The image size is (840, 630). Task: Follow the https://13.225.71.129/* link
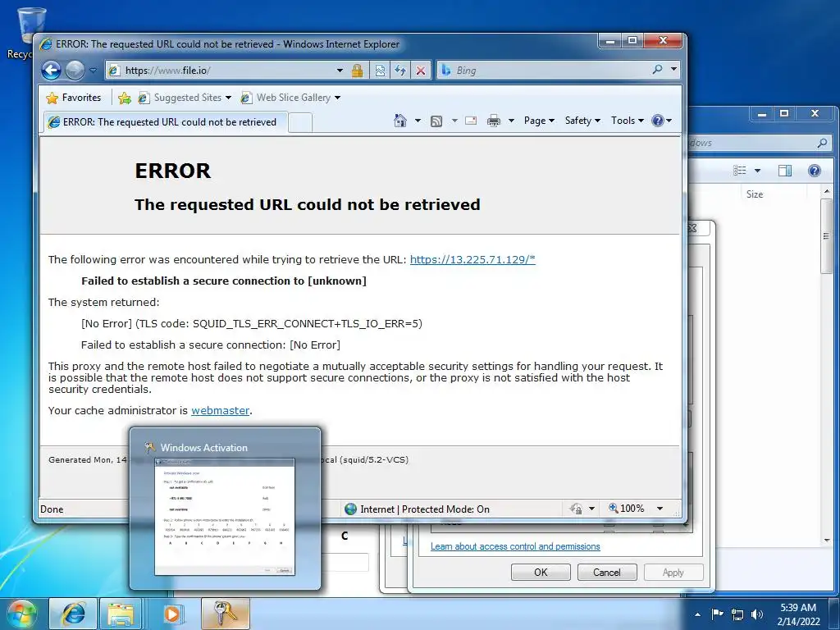point(472,259)
